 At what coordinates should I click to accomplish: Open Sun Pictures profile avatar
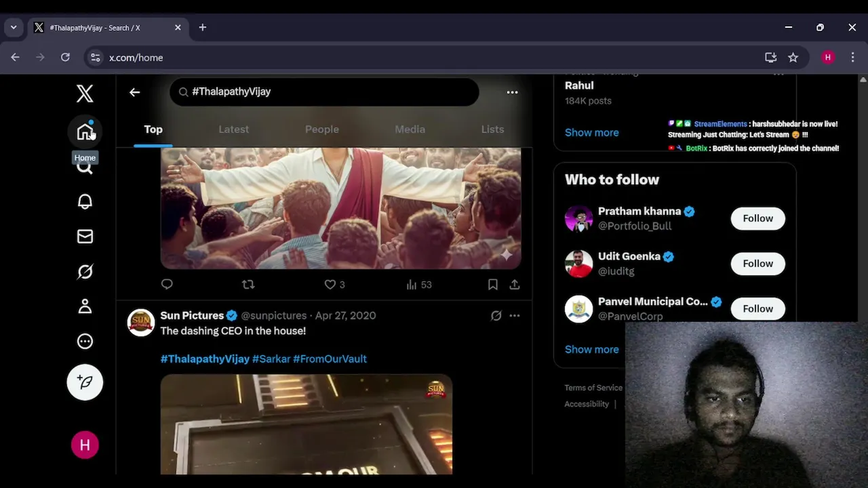141,323
